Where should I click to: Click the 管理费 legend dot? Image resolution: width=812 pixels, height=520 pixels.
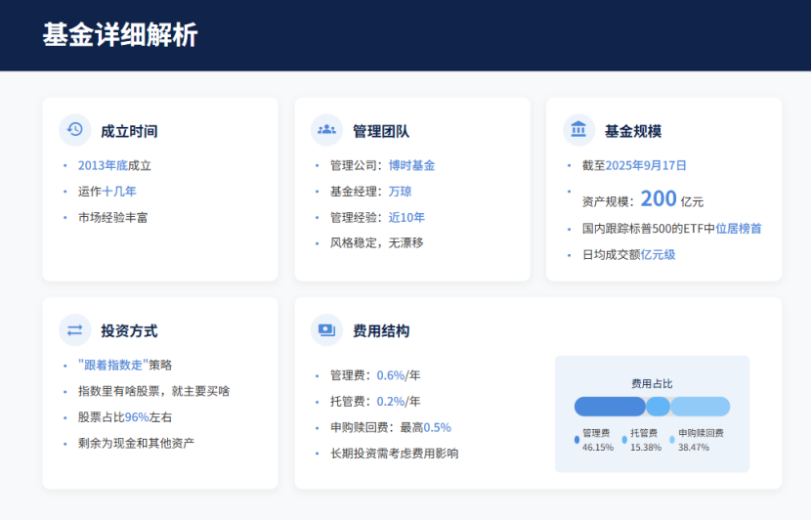coord(577,439)
